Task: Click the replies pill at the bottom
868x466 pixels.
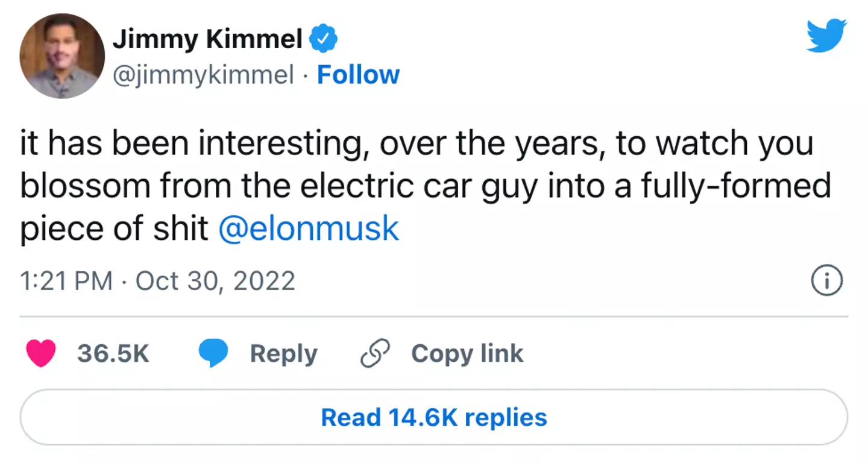Action: point(434,417)
